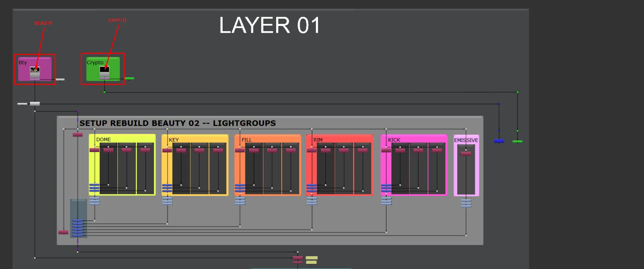Select the maroon node inside EMISSIVE backdrop

tap(466, 153)
